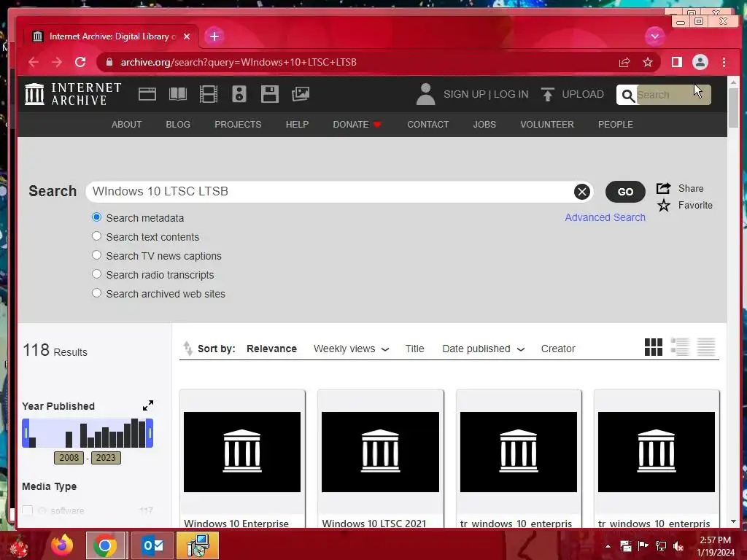Screen dimensions: 747x560
Task: Open Chrome profile avatar
Action: pyautogui.click(x=700, y=62)
